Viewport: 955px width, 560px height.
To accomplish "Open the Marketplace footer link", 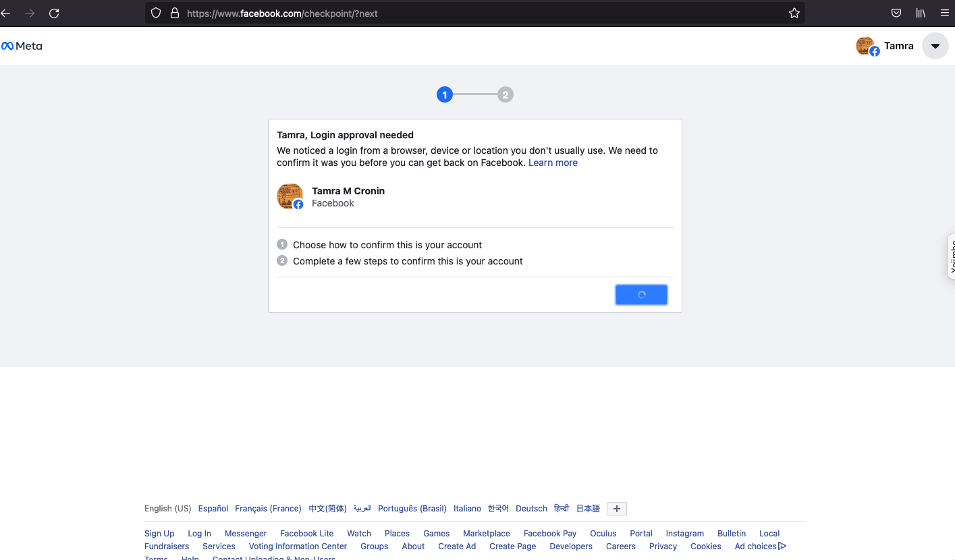I will pos(487,534).
